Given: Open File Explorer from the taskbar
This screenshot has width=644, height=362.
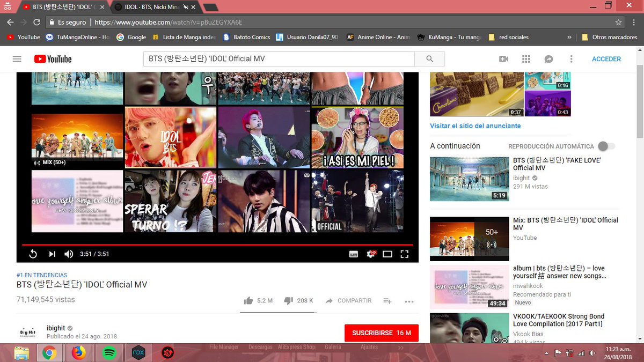Looking at the screenshot, I should [21, 353].
